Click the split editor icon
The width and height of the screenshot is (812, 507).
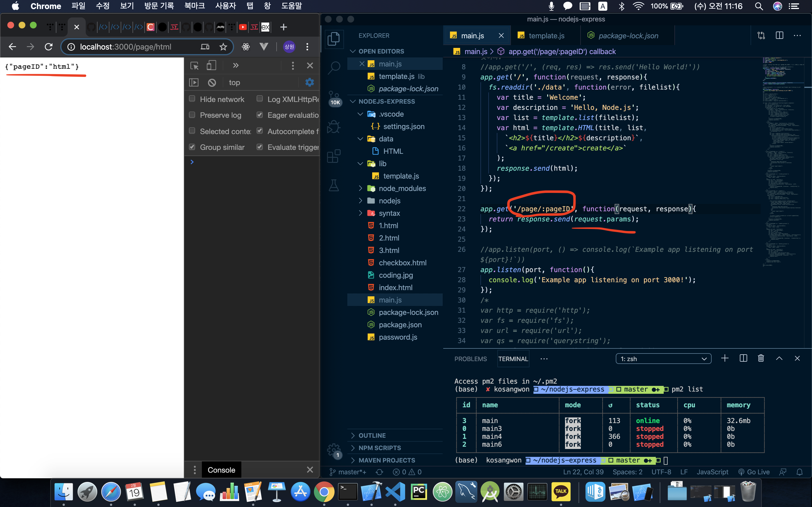pyautogui.click(x=779, y=35)
